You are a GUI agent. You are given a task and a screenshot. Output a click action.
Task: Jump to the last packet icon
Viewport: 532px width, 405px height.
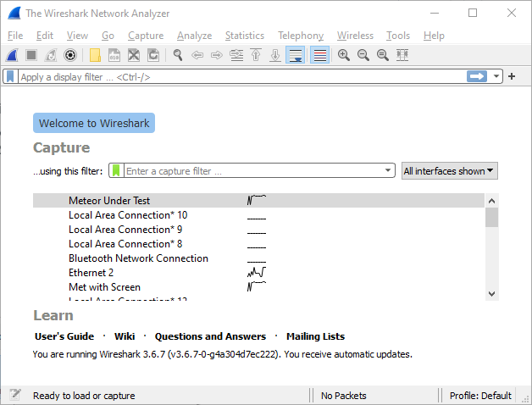point(275,55)
